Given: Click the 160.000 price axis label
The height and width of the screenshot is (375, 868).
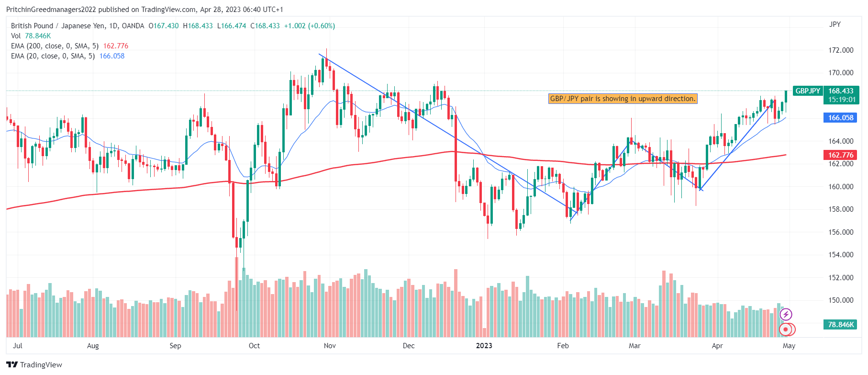Looking at the screenshot, I should [x=841, y=187].
